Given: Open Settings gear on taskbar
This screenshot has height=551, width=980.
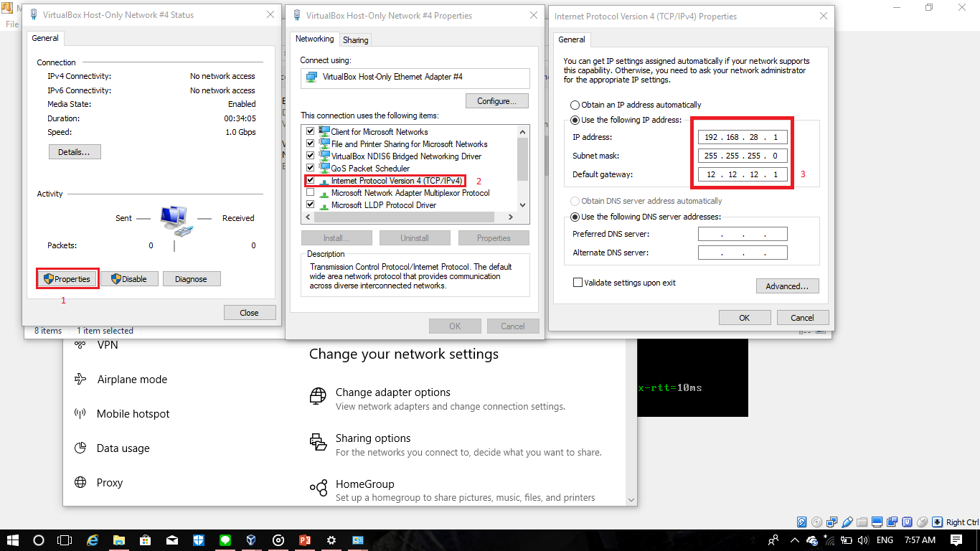Looking at the screenshot, I should (331, 540).
